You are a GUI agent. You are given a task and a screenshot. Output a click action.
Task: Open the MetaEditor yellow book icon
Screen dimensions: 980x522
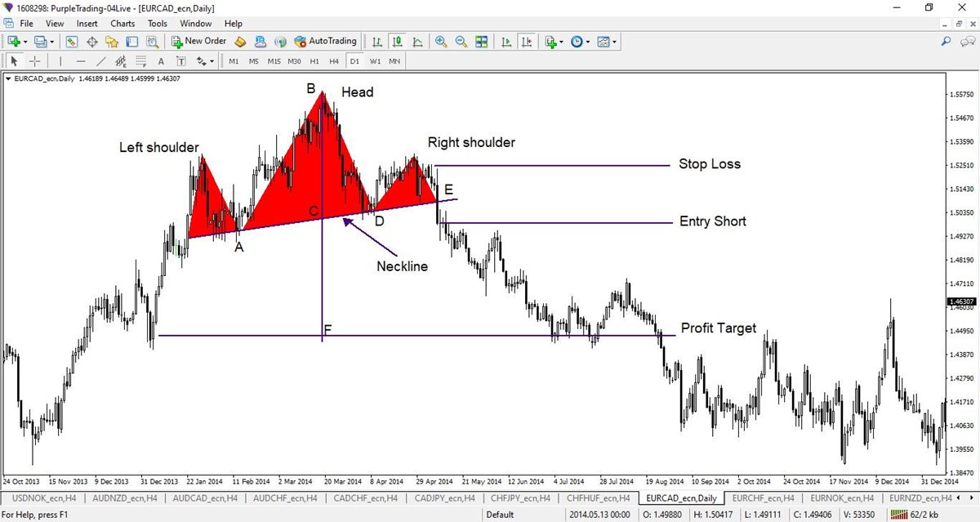[x=240, y=41]
